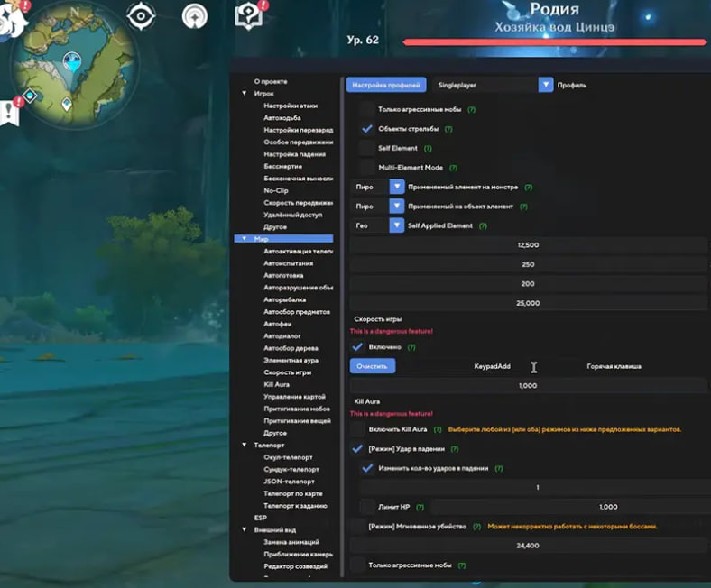Image resolution: width=711 pixels, height=588 pixels.
Task: Open the wish star icon
Action: coord(193,15)
